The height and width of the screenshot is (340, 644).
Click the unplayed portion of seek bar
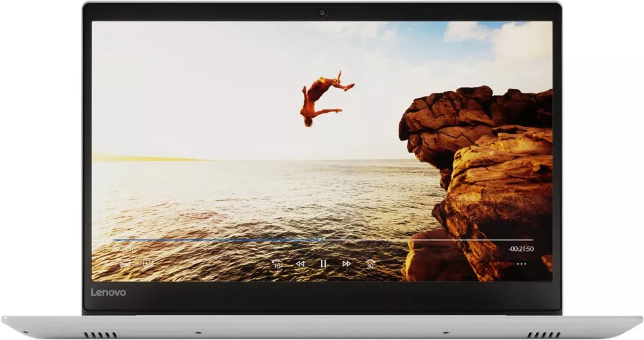click(425, 240)
